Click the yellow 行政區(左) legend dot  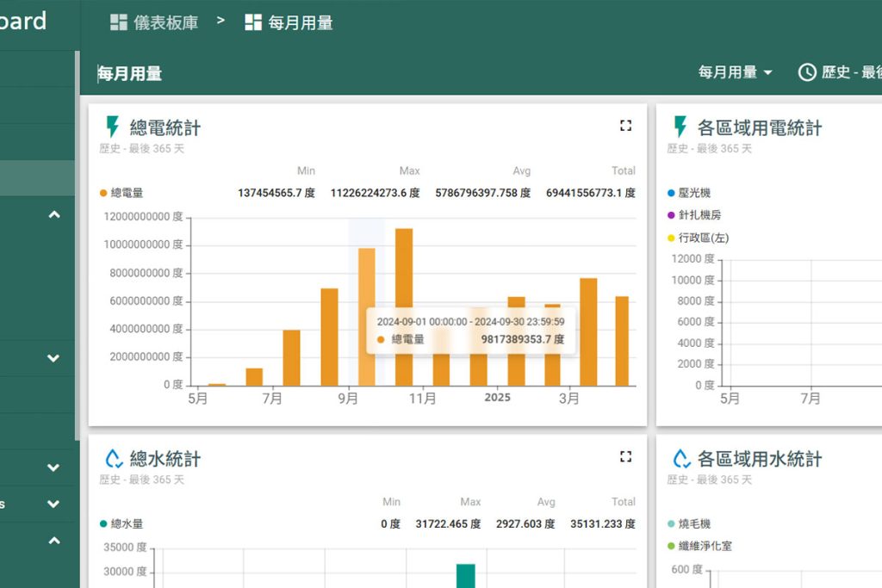[672, 238]
